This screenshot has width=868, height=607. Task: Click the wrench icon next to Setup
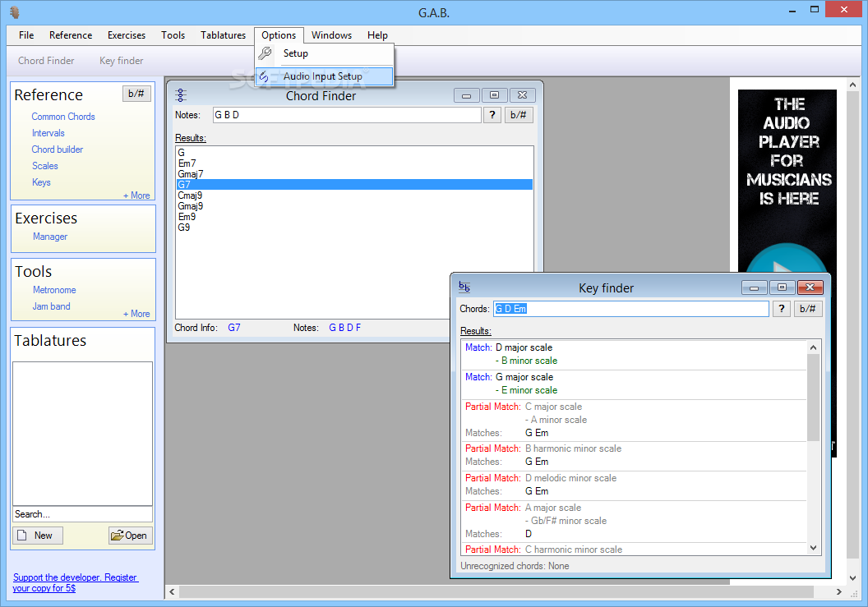click(265, 53)
